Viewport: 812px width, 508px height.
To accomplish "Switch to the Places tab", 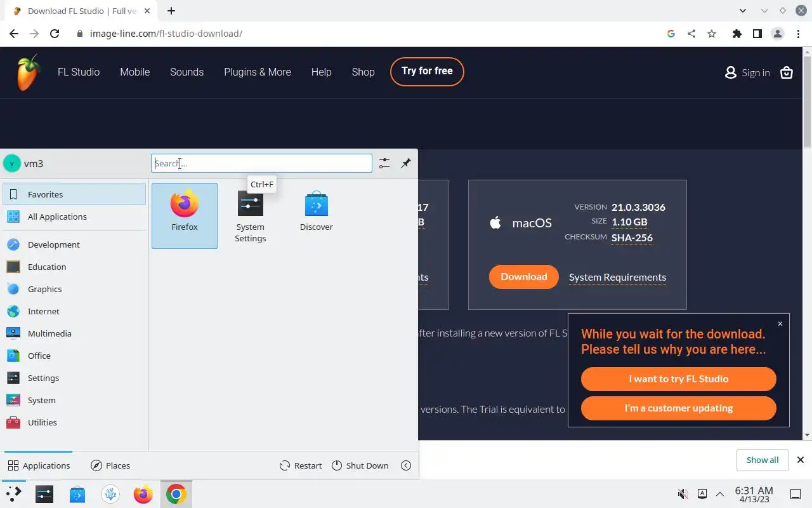I will click(x=110, y=465).
